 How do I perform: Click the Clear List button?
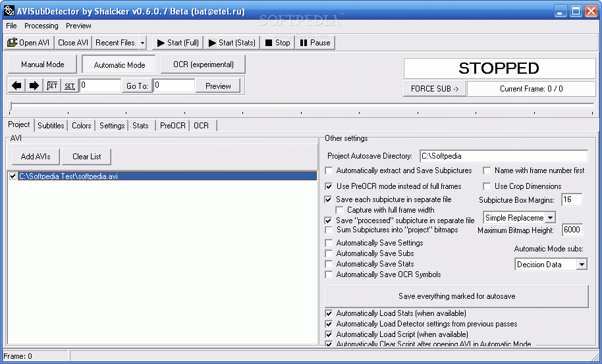[87, 156]
